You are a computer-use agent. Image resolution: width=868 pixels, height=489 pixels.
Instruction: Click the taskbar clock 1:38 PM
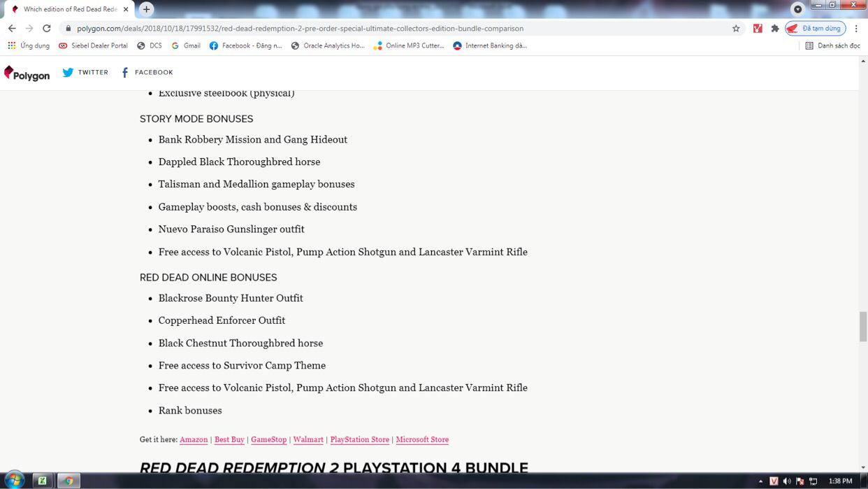(840, 481)
